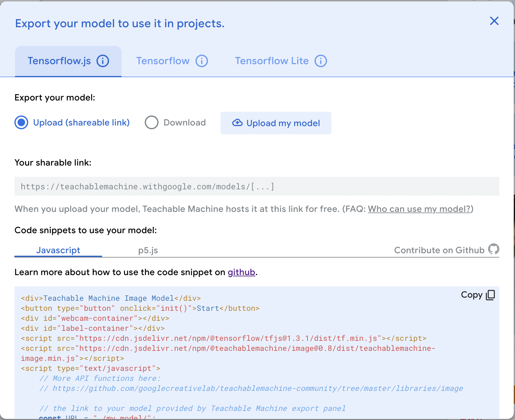The height and width of the screenshot is (420, 515).
Task: Select the Javascript code snippet tab
Action: click(x=58, y=250)
